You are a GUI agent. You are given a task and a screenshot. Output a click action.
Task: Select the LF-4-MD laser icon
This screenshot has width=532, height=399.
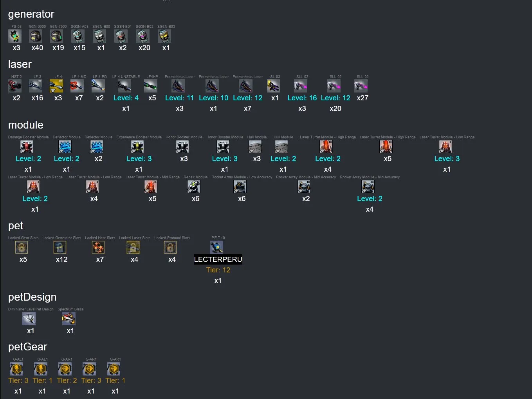78,86
